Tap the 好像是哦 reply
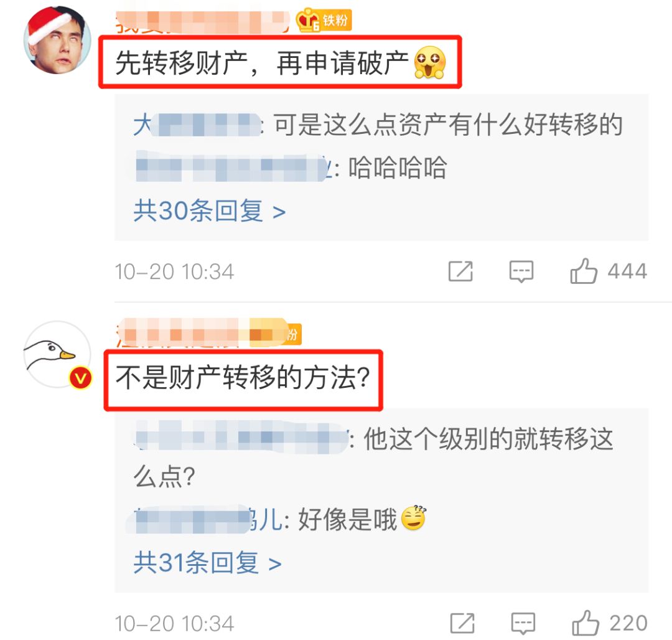The width and height of the screenshot is (672, 640). tap(280, 519)
